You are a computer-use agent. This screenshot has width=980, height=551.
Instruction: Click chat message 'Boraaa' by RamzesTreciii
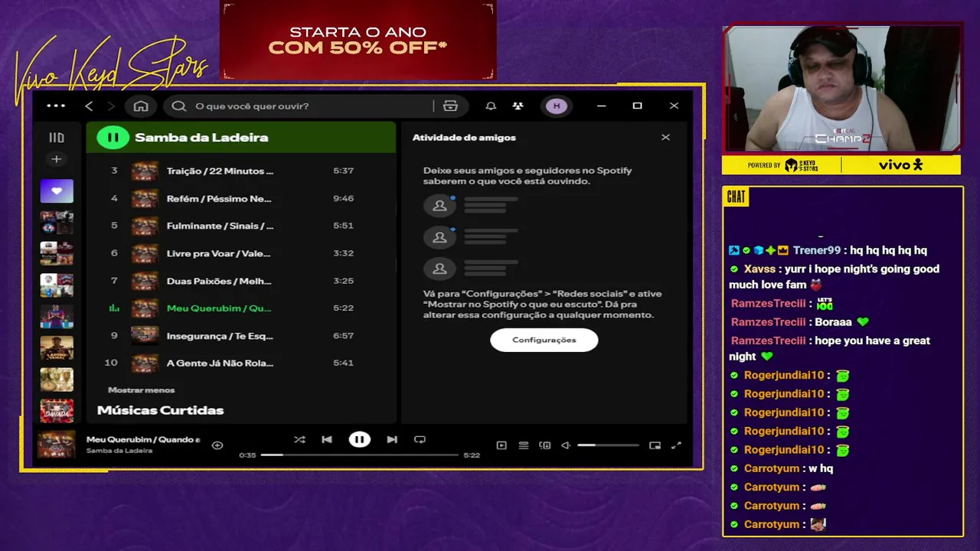point(834,322)
